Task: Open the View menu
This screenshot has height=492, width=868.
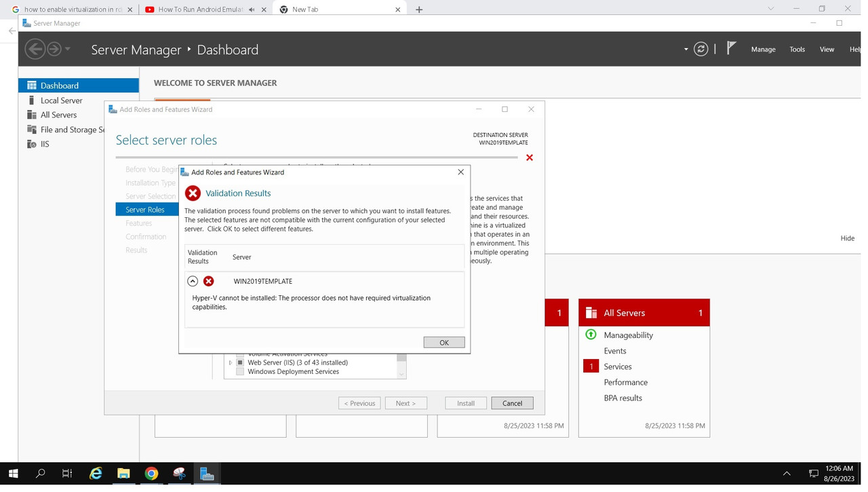Action: click(827, 49)
